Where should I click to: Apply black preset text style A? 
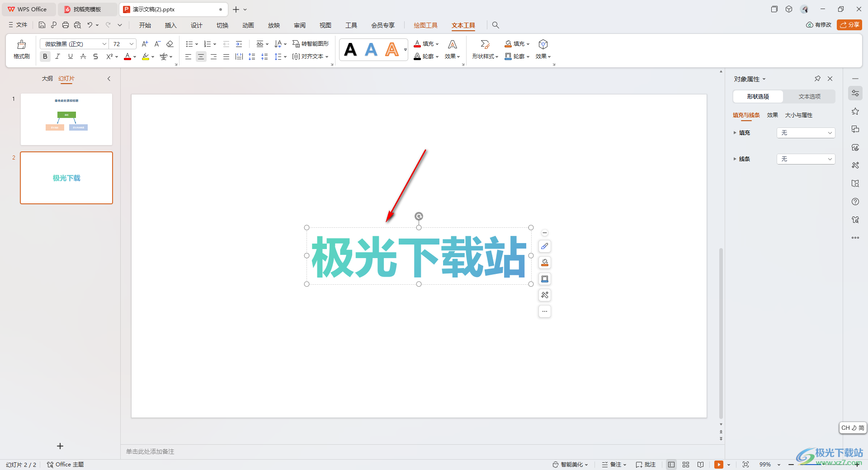(x=350, y=49)
